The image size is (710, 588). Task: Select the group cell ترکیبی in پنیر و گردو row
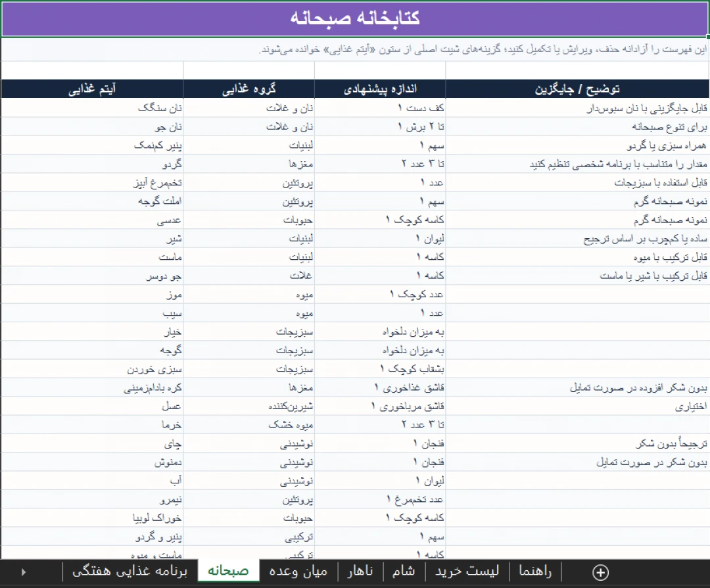click(x=249, y=536)
